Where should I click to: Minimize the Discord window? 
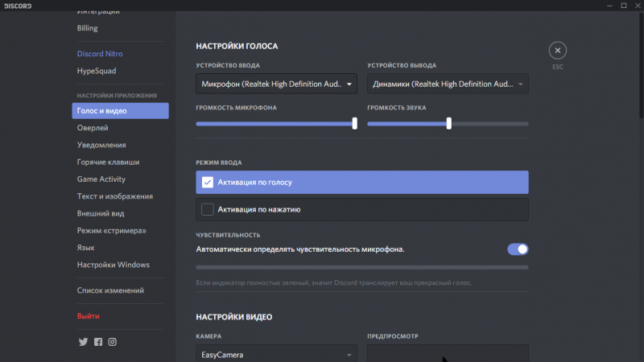609,6
